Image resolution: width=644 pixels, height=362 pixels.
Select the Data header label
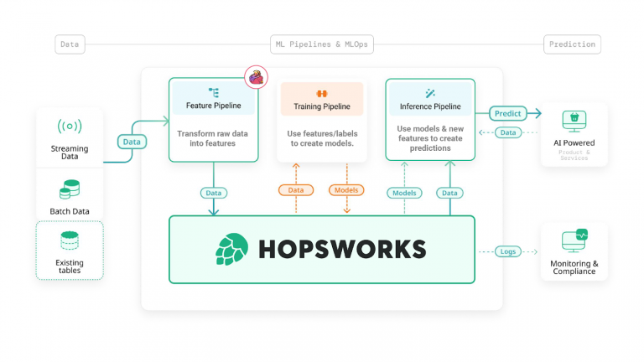(70, 44)
